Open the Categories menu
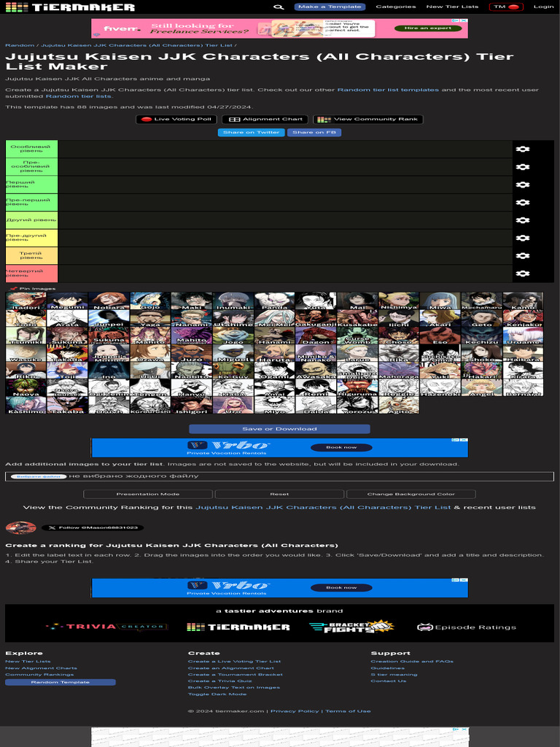The image size is (560, 747). 395,7
